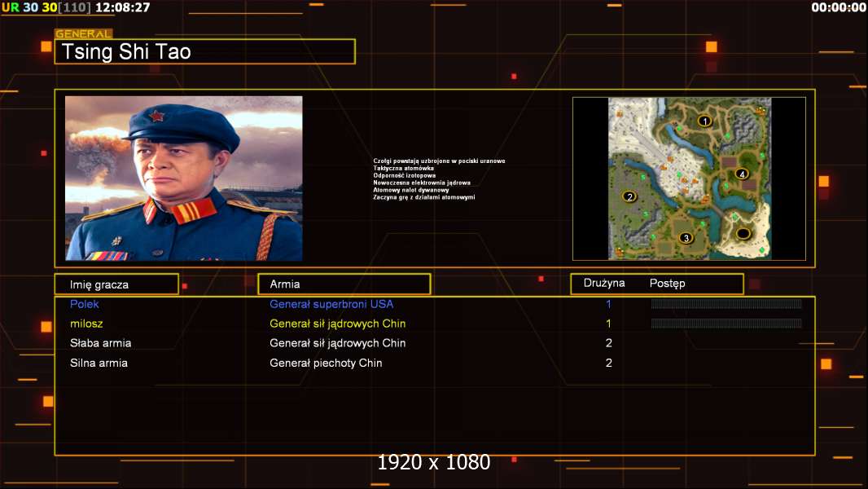Screen dimensions: 868x489
Task: Choose start position 4 marker on map
Action: (743, 174)
